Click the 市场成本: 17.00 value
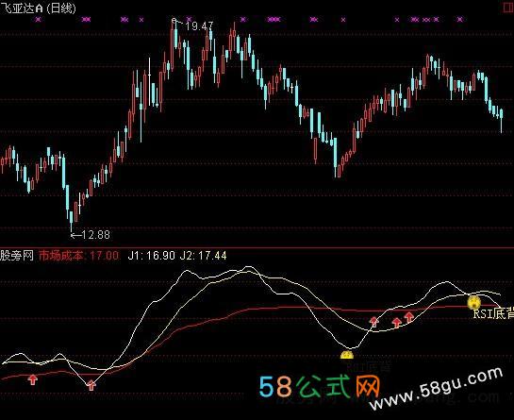The height and width of the screenshot is (420, 514). point(78,255)
